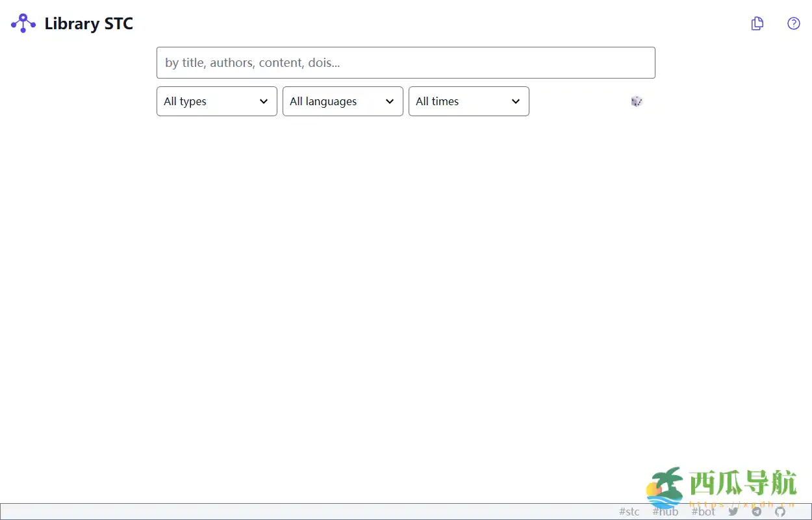Go to the #bot footer link
The width and height of the screenshot is (812, 520).
point(703,512)
